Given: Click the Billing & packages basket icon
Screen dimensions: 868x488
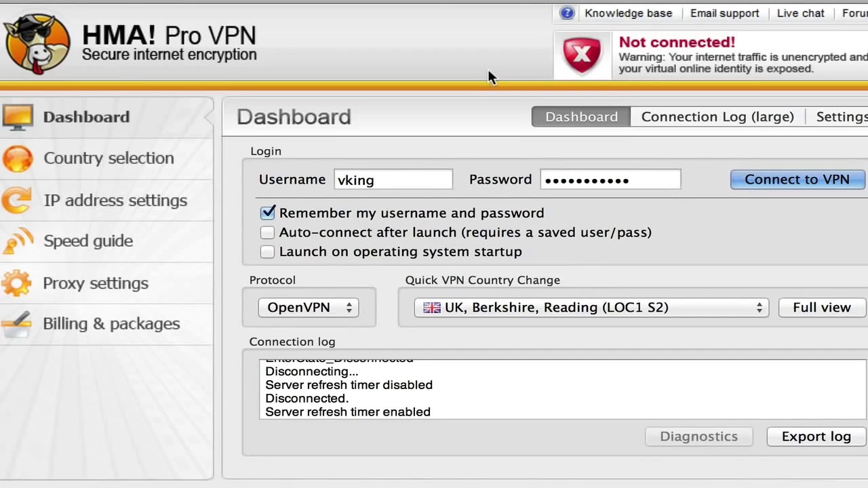Looking at the screenshot, I should (18, 324).
